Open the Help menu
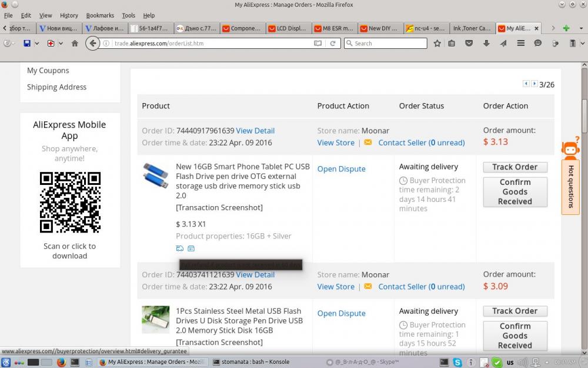 tap(149, 15)
